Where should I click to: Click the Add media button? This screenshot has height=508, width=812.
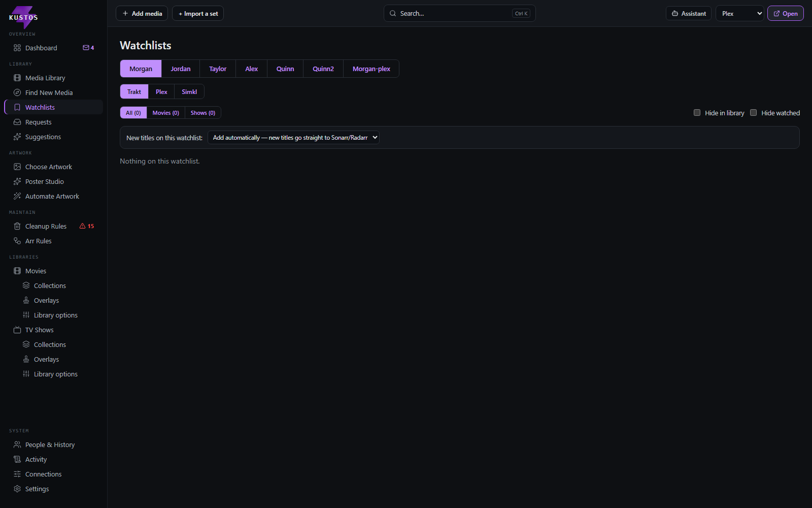[x=142, y=14]
